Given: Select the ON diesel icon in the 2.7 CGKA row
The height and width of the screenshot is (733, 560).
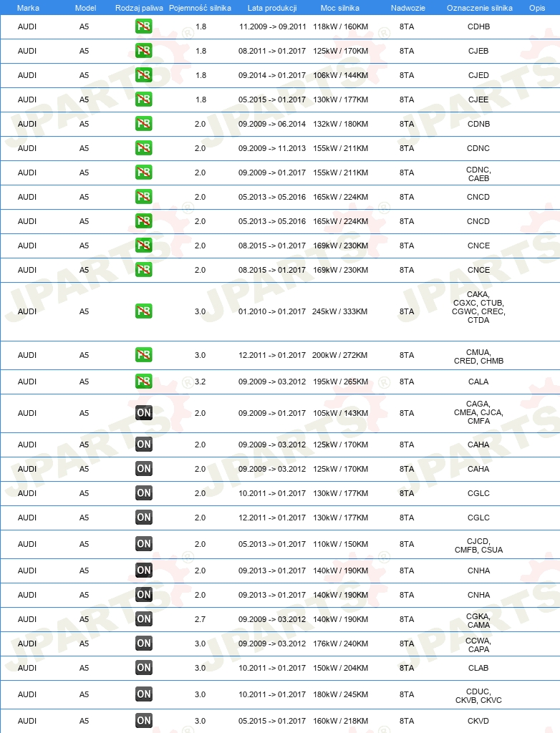Looking at the screenshot, I should pyautogui.click(x=144, y=619).
